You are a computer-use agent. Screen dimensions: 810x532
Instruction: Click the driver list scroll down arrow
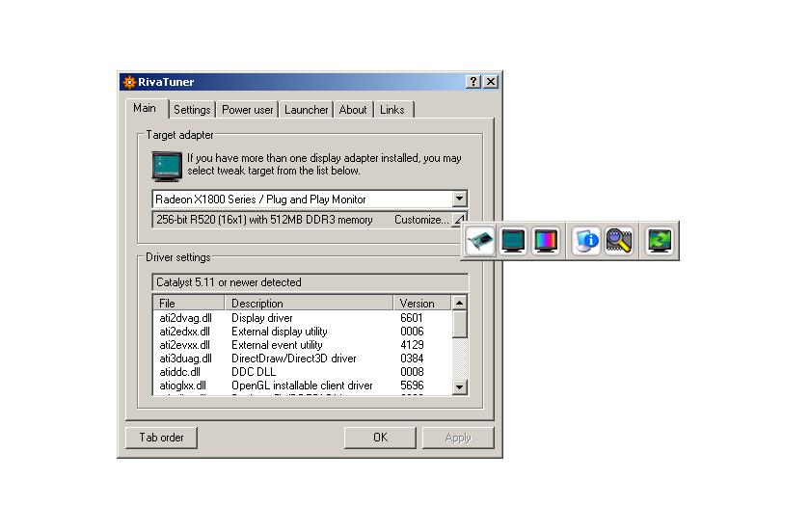[459, 386]
